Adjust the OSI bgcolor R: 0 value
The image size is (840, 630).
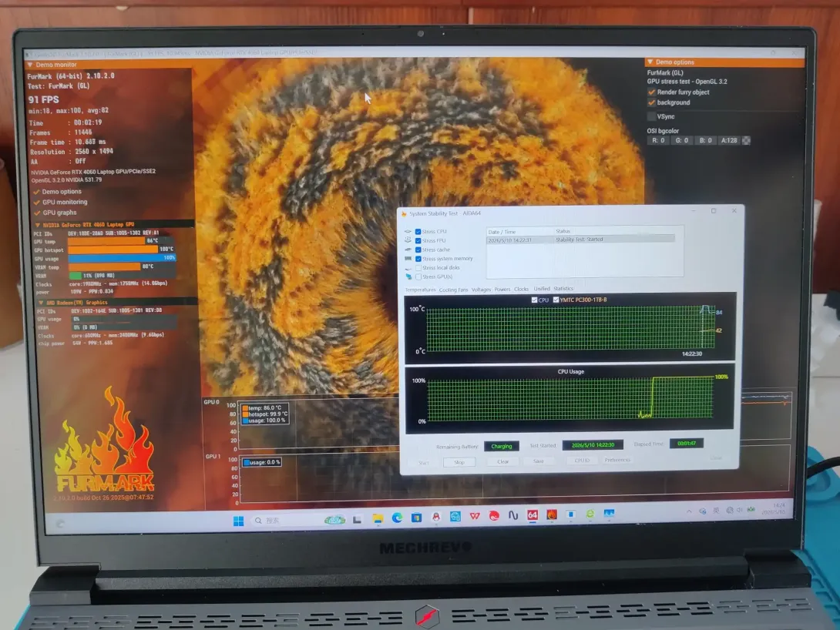(x=658, y=141)
